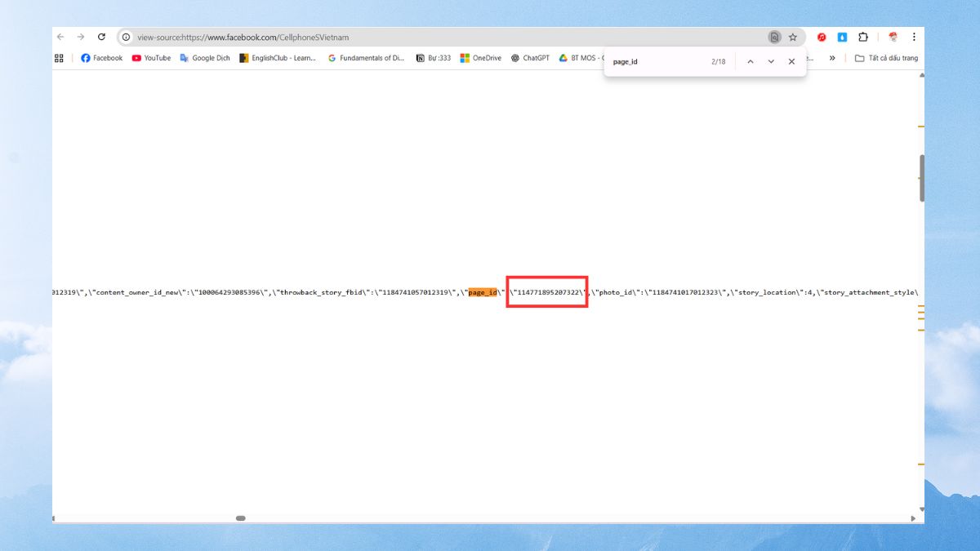Reload the view-source page

click(x=101, y=37)
